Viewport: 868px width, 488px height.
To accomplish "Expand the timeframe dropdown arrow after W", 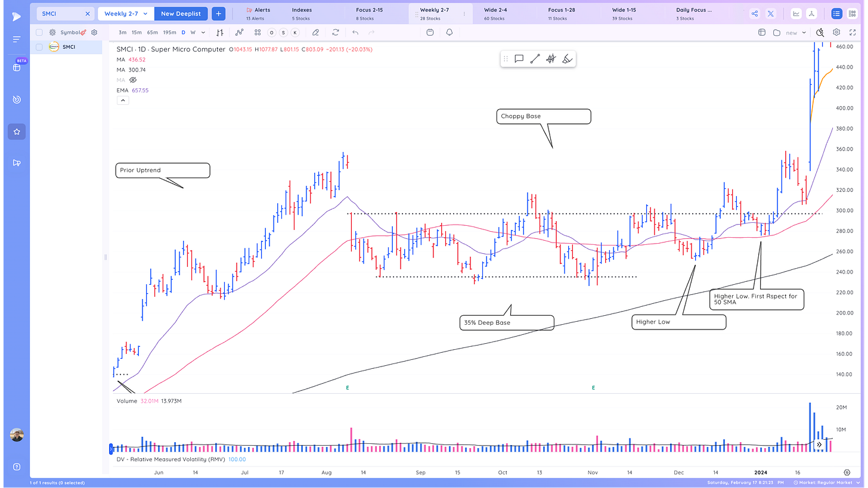I will click(203, 33).
